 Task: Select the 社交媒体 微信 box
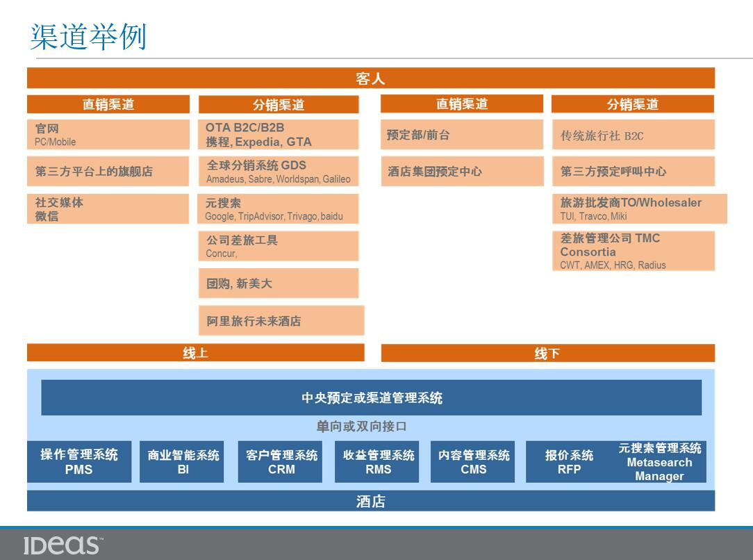click(108, 209)
